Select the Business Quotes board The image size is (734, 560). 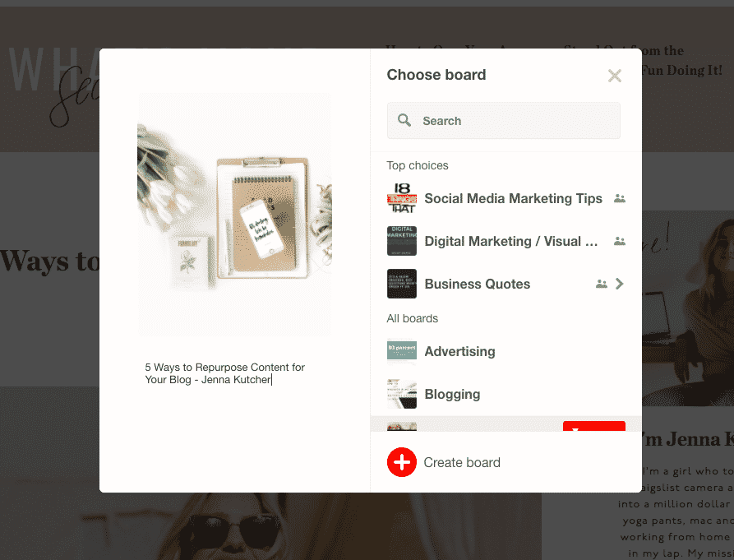(506, 284)
